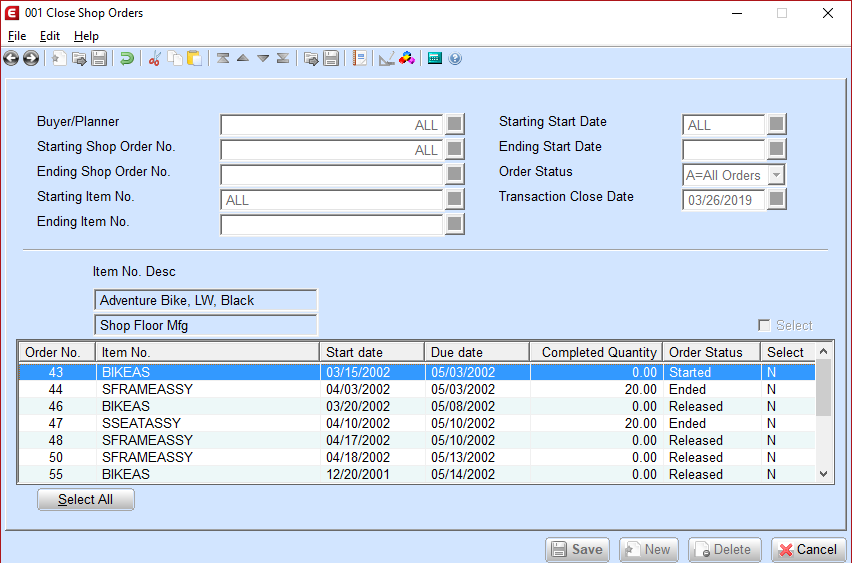Click the paste clipboard icon
The image size is (852, 563).
[x=195, y=58]
